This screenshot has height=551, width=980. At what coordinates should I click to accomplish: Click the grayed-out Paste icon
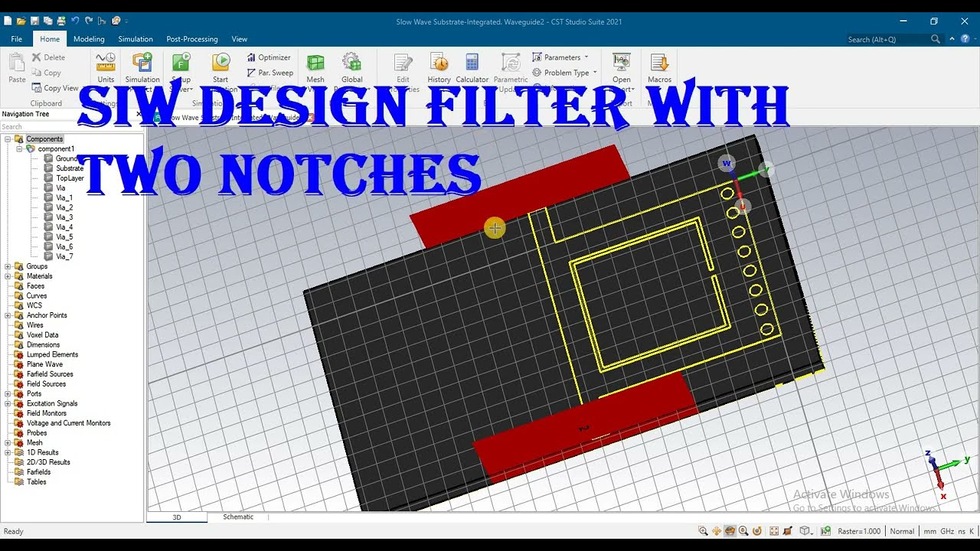17,63
